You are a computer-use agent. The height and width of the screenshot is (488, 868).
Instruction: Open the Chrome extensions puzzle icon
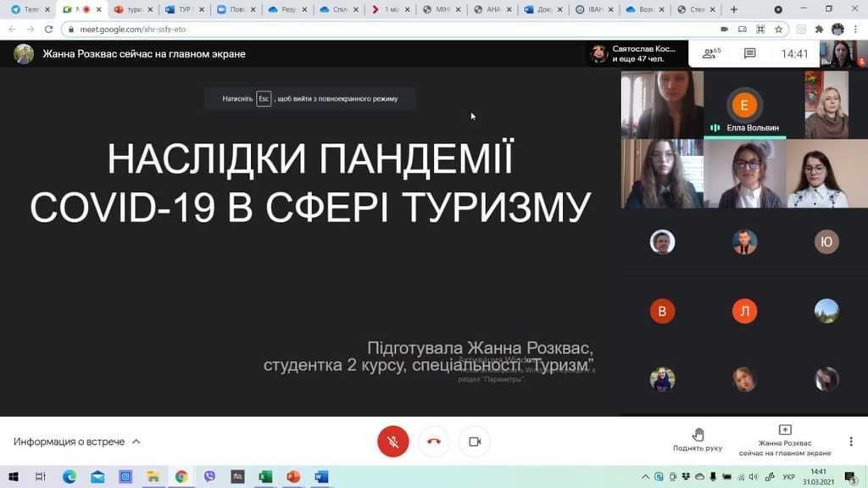click(819, 29)
